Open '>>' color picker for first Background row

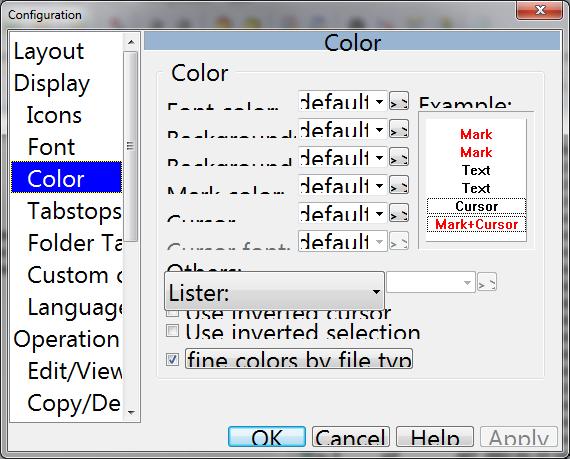pos(399,129)
